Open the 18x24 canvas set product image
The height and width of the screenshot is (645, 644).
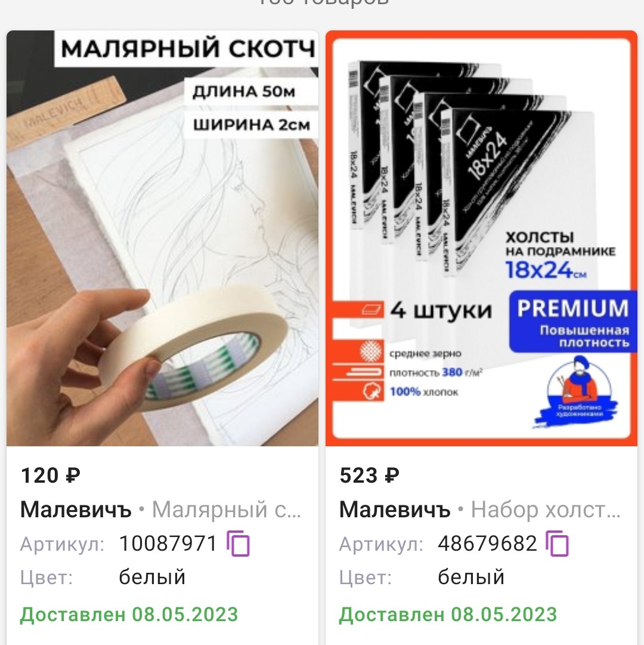481,238
